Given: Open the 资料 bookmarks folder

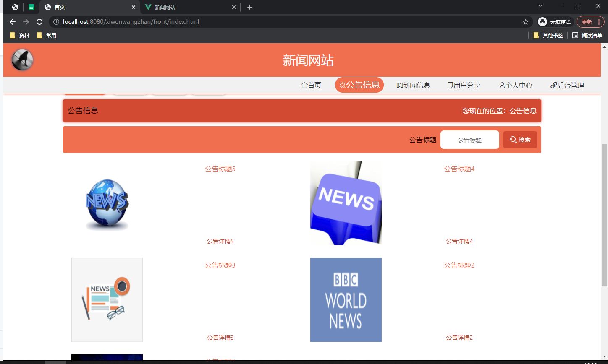Looking at the screenshot, I should (x=20, y=36).
